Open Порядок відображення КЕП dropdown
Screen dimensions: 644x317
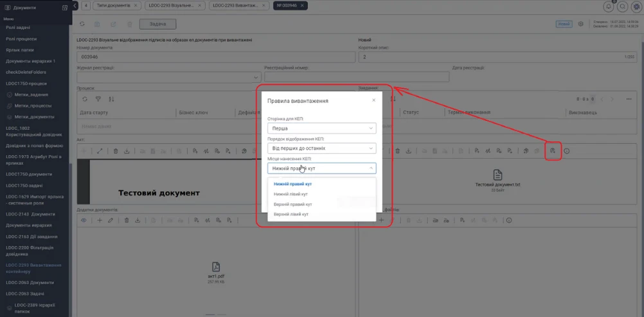click(321, 148)
